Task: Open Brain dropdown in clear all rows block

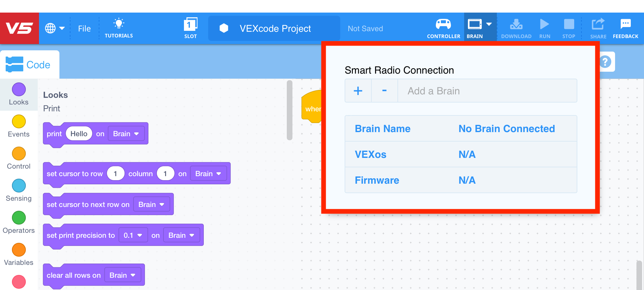Action: coord(123,275)
